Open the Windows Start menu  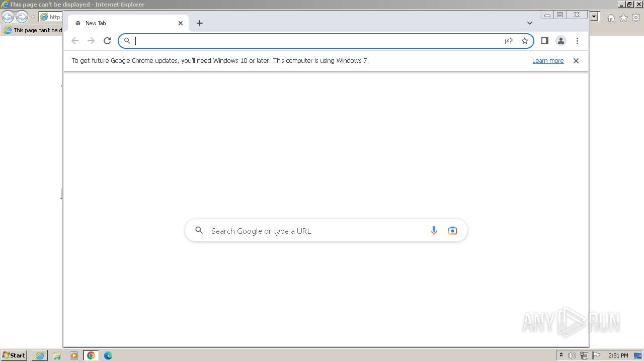(x=14, y=355)
